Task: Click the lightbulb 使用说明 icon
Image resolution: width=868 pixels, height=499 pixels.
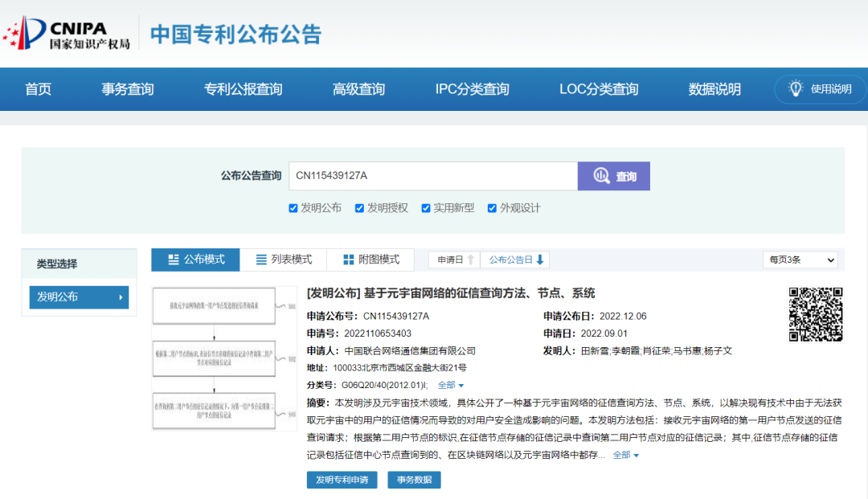Action: (x=796, y=88)
